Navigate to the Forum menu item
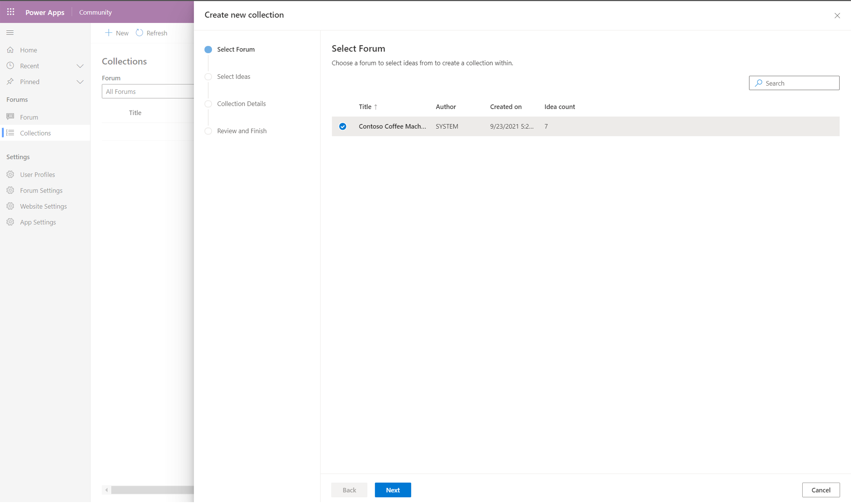 (x=29, y=116)
